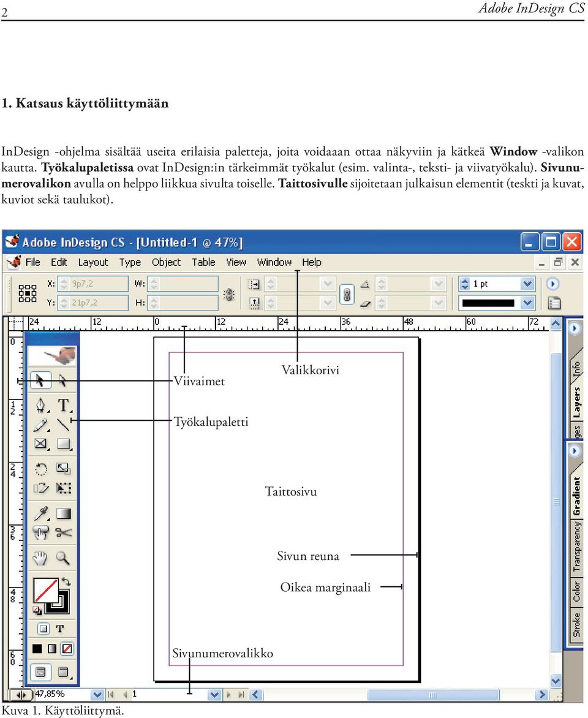588x718 pixels.
Task: Open the stroke type dropdown
Action: click(527, 303)
